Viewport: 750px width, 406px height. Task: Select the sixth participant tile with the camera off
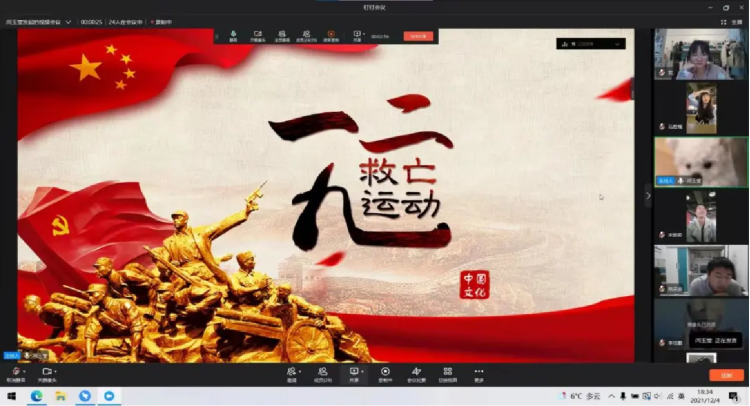coord(701,325)
